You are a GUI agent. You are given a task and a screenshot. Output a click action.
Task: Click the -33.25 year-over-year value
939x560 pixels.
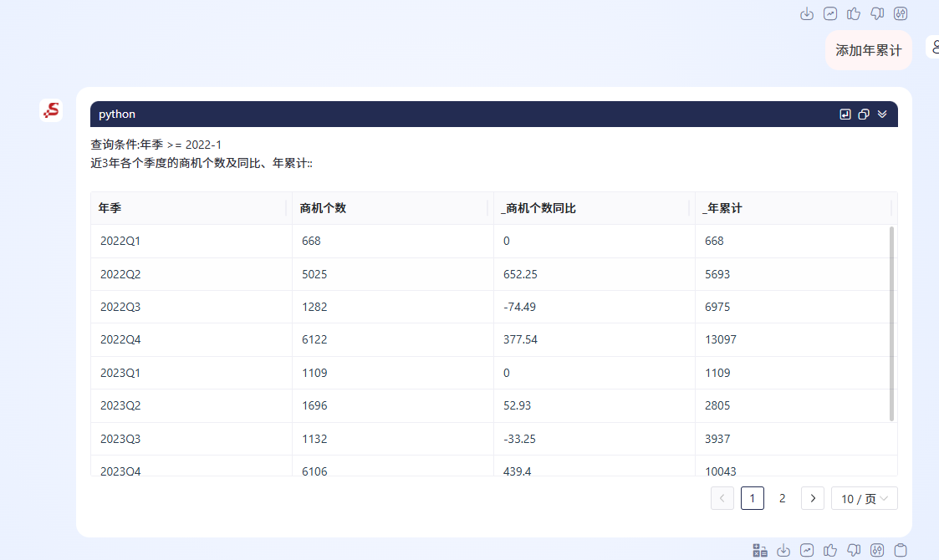(x=520, y=439)
